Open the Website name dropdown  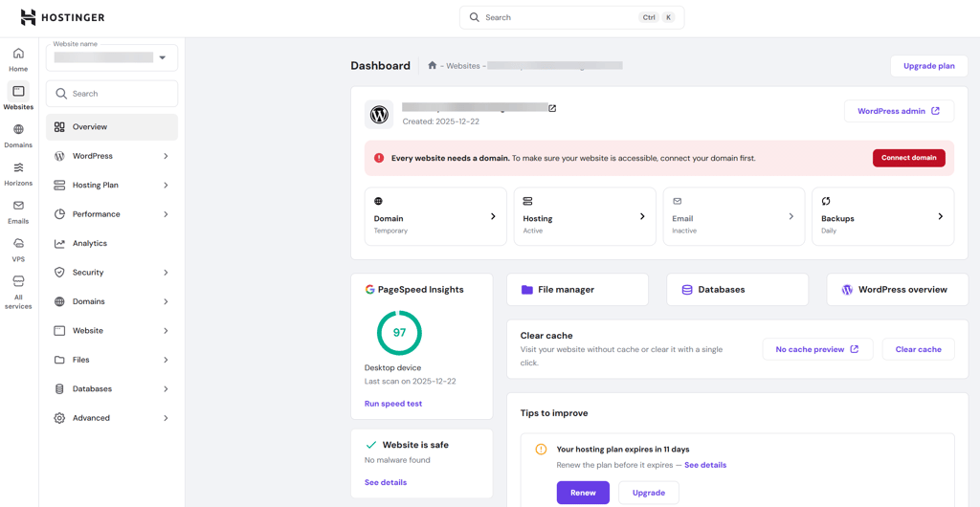click(112, 57)
